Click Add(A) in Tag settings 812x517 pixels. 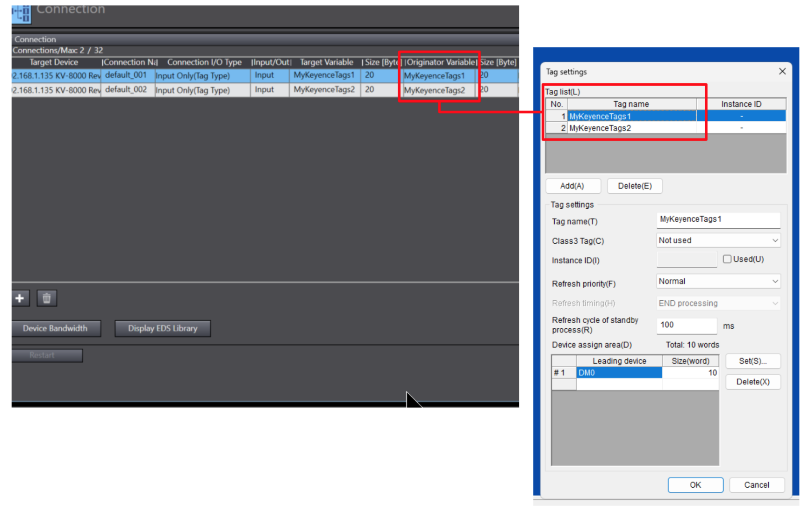pos(572,186)
